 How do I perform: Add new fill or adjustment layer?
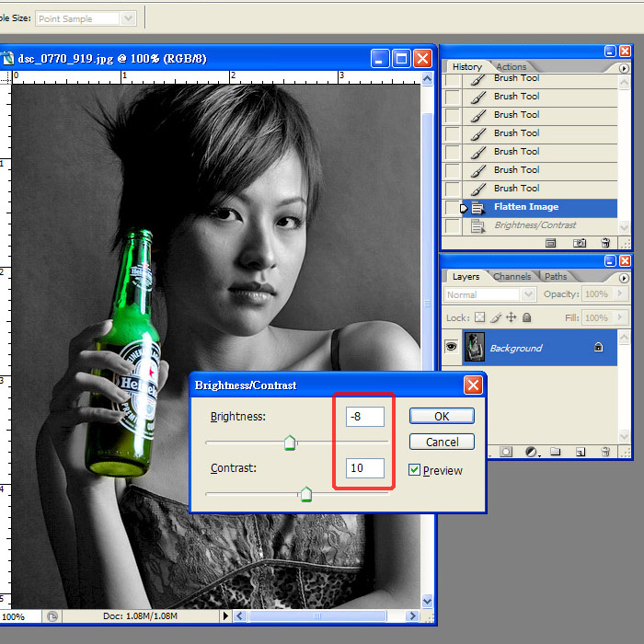pyautogui.click(x=531, y=452)
